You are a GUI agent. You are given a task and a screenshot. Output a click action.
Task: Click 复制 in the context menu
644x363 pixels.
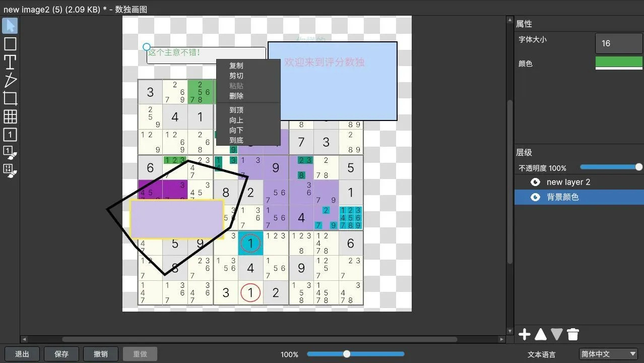point(236,66)
